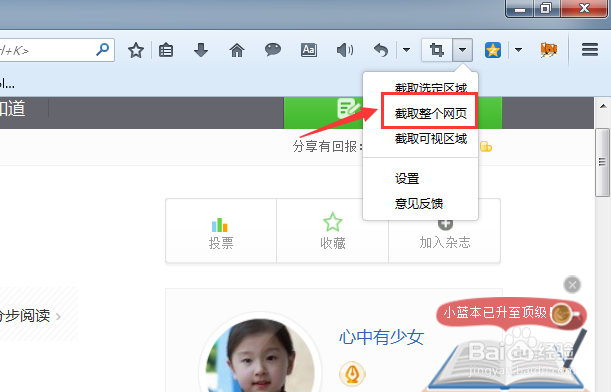Open the bookmarks list icon
This screenshot has height=392, width=611.
166,50
